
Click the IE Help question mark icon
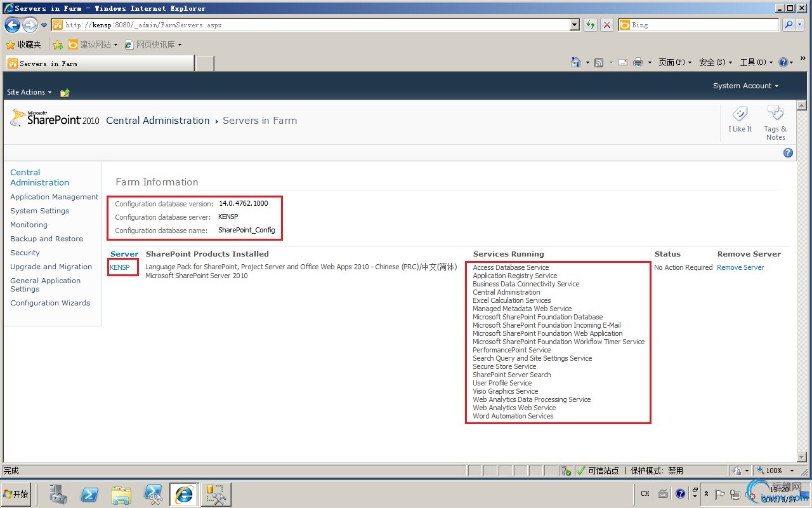point(783,62)
